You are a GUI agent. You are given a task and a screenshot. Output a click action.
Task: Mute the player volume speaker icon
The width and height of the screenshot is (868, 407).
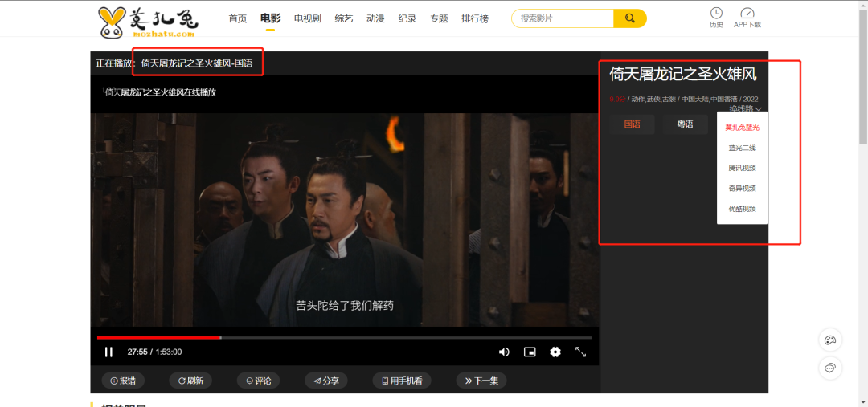(504, 352)
